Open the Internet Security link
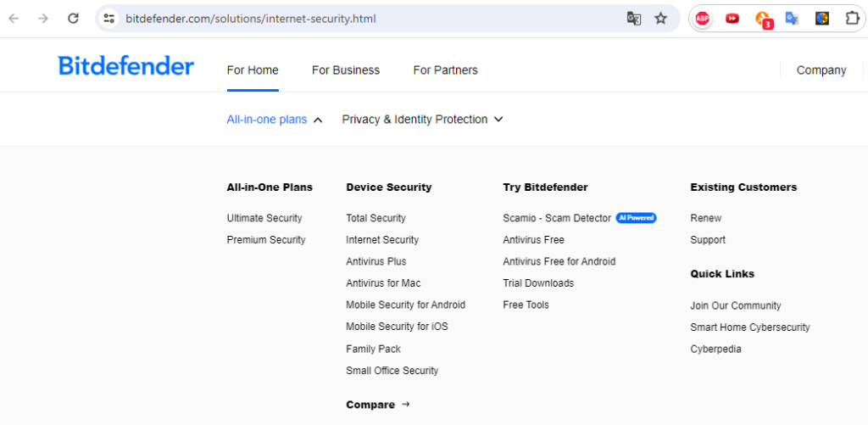The height and width of the screenshot is (425, 868). tap(382, 240)
